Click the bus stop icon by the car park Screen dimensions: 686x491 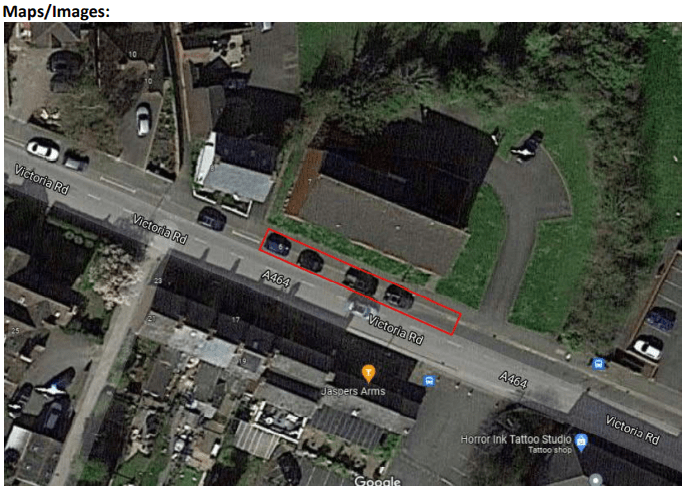click(x=598, y=364)
